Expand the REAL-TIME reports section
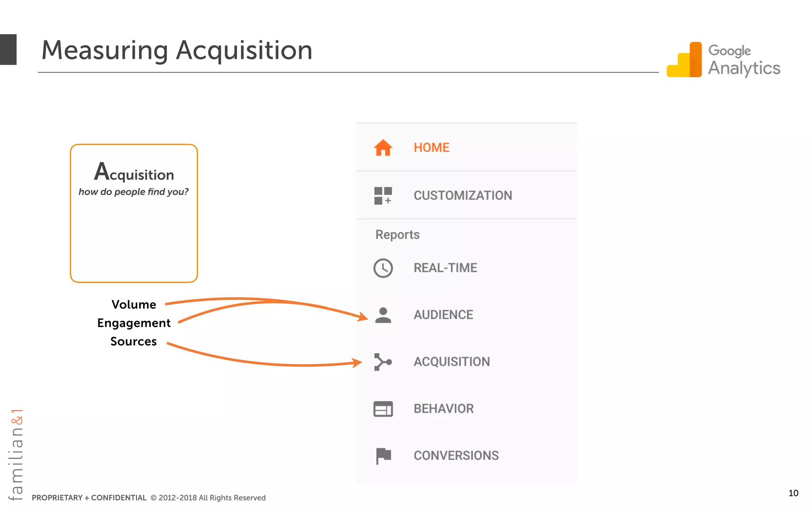 tap(445, 268)
